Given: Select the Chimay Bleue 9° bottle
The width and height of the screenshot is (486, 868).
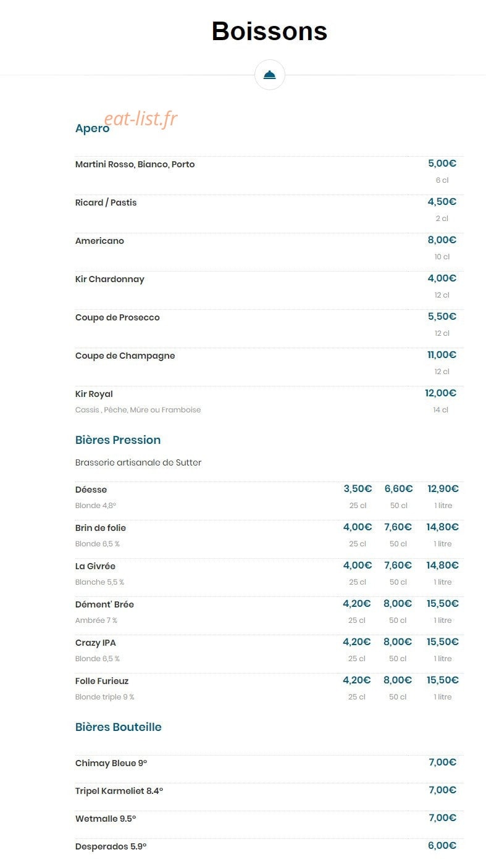Looking at the screenshot, I should pos(111,763).
